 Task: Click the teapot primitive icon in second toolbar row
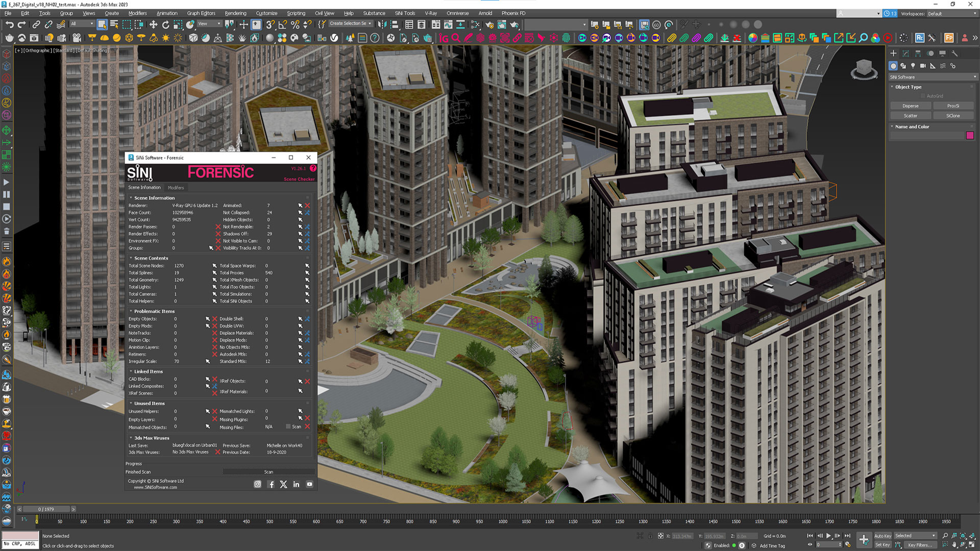(x=9, y=38)
